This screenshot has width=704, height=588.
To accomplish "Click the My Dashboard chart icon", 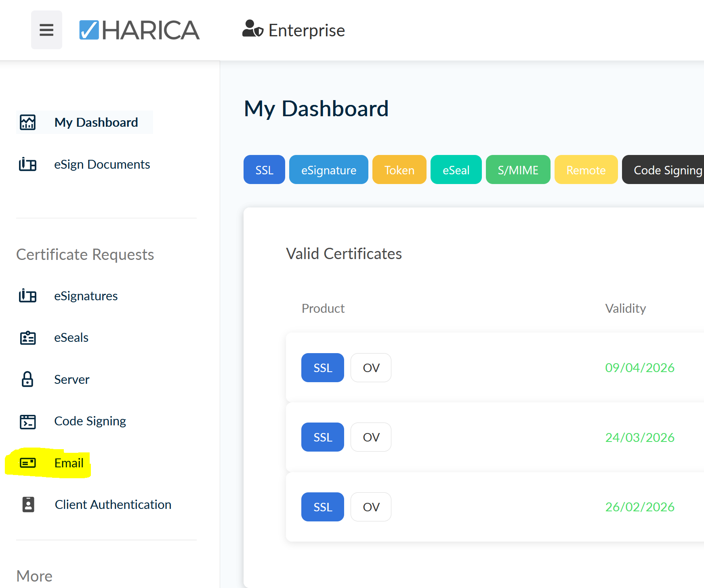I will 28,122.
